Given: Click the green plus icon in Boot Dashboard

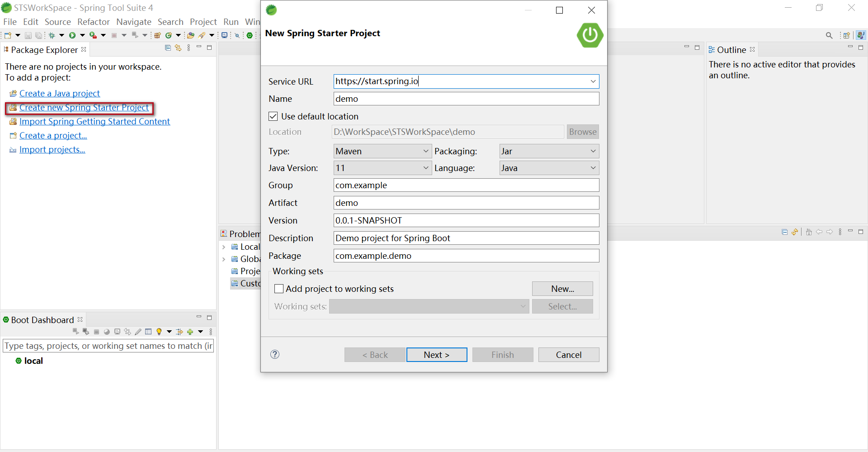Looking at the screenshot, I should (190, 332).
